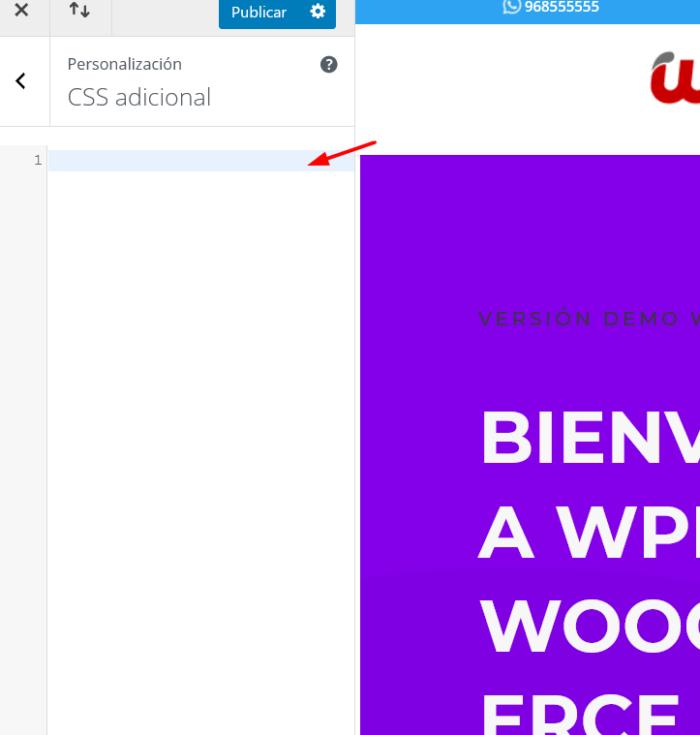Publish the customizer changes
The width and height of the screenshot is (700, 735).
(x=259, y=13)
